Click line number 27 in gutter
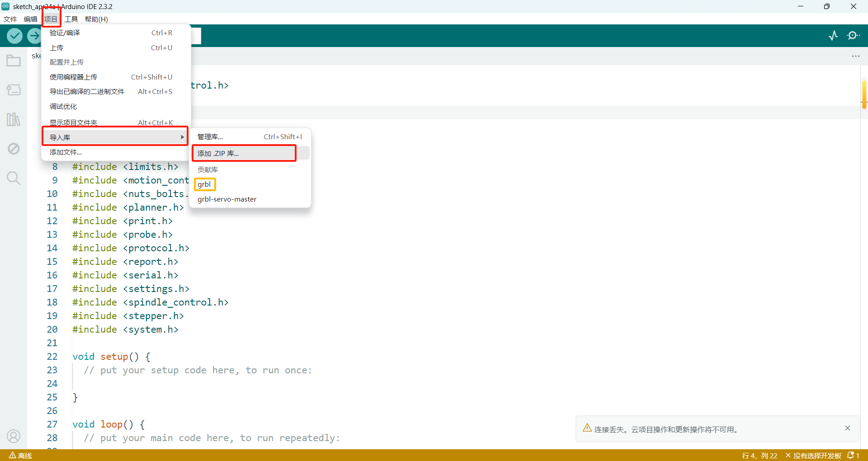The height and width of the screenshot is (461, 868). point(52,424)
